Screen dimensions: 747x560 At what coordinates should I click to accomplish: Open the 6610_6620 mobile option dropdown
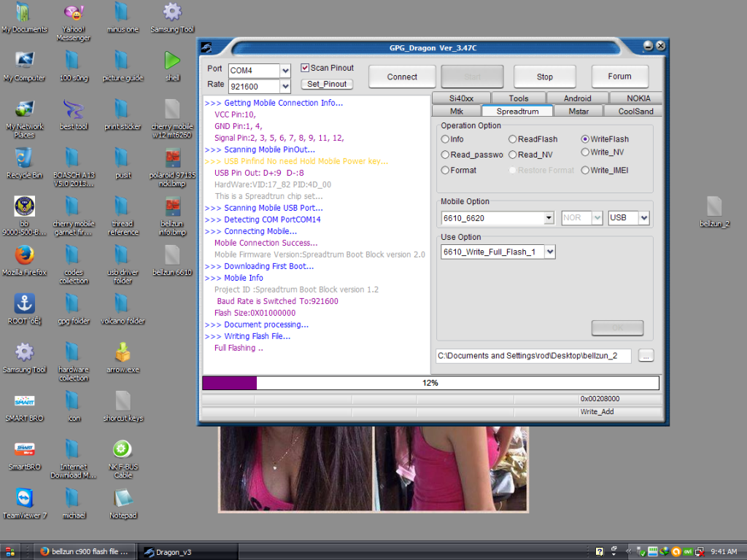549,218
